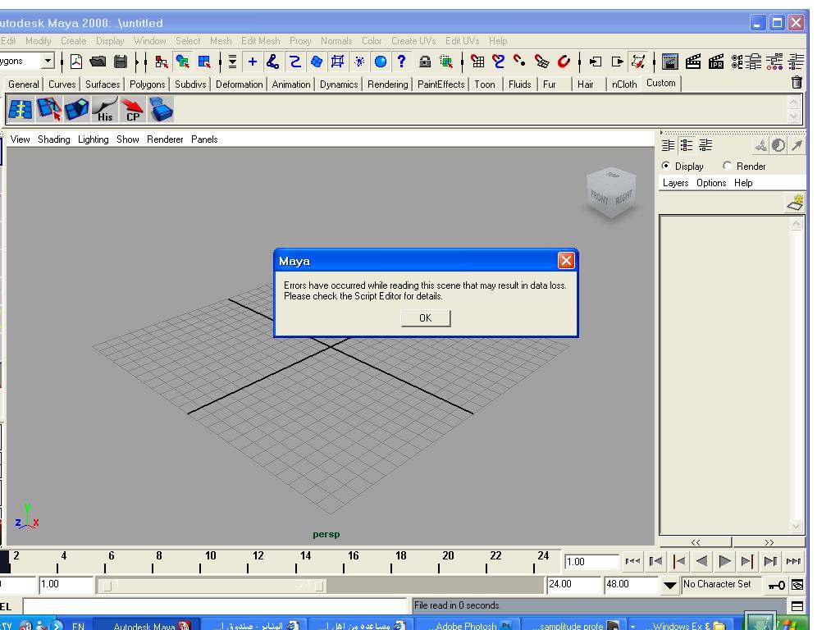Click the first shelf icon with yellow grid
This screenshot has width=840, height=630.
point(21,109)
